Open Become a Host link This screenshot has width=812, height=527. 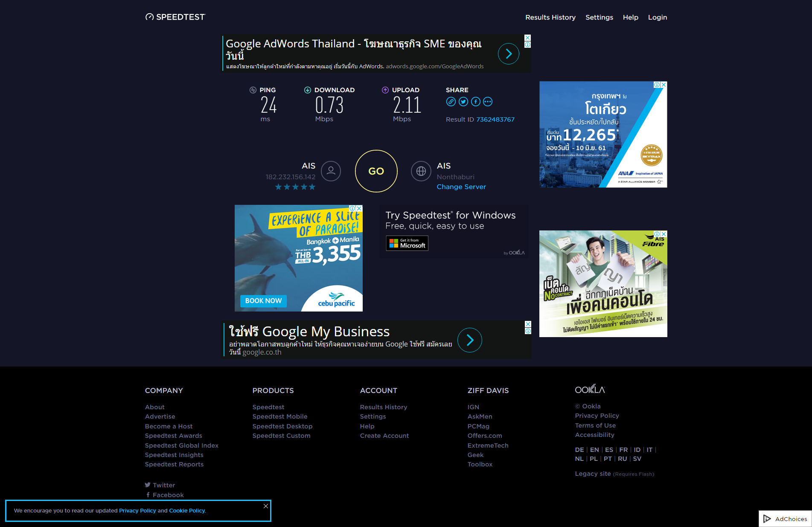pyautogui.click(x=169, y=426)
